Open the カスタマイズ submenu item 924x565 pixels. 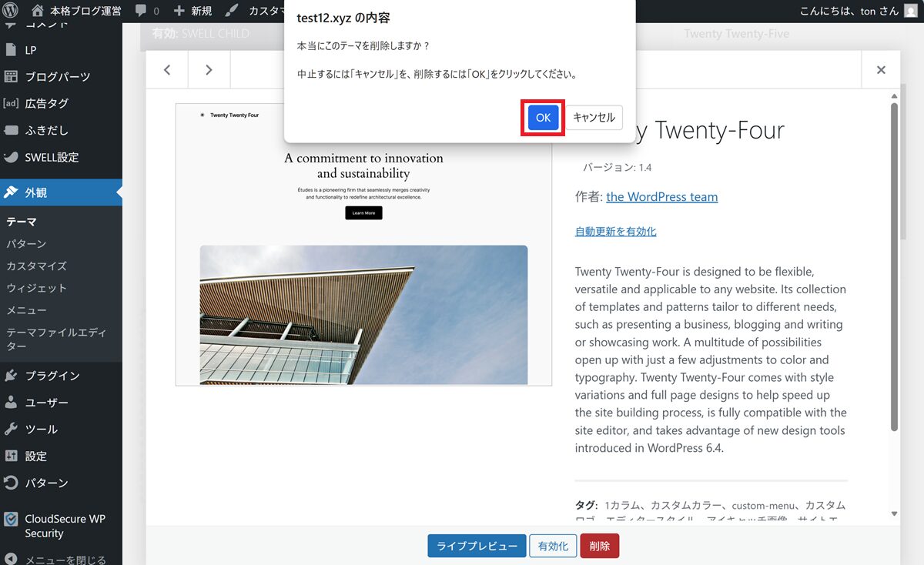click(x=36, y=266)
